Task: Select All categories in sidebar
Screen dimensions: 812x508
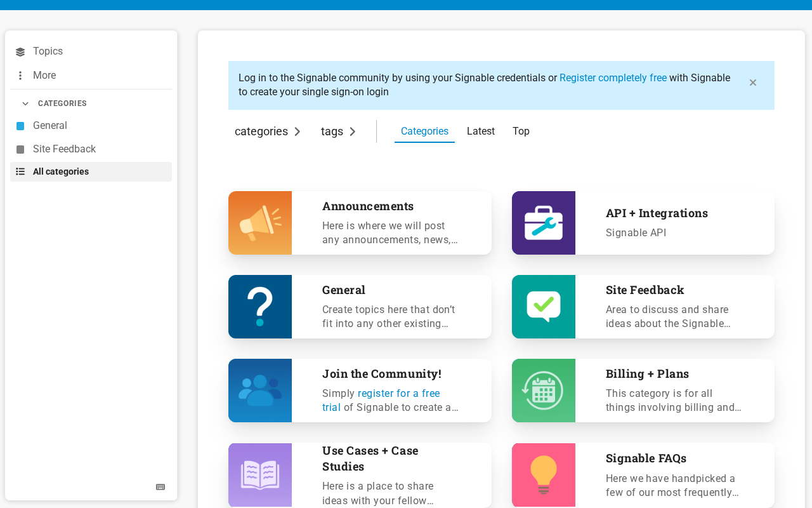Action: (91, 171)
